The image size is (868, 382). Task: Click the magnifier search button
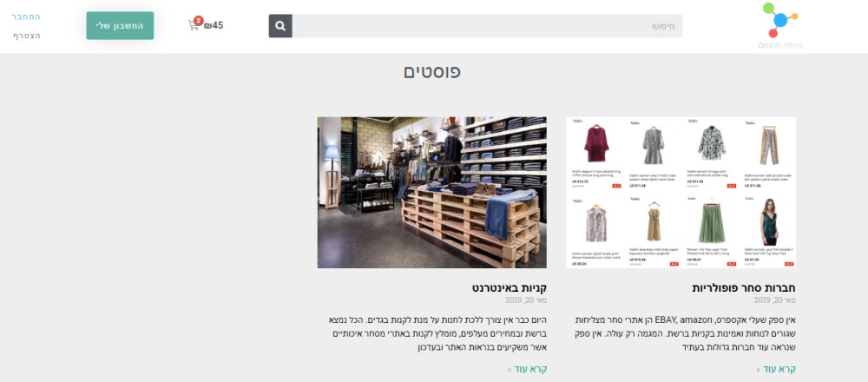pyautogui.click(x=280, y=26)
